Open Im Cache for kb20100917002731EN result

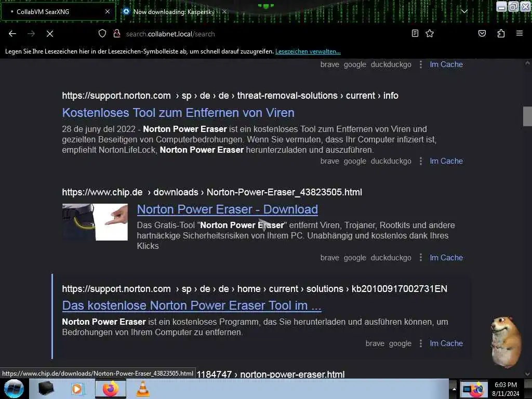point(446,344)
